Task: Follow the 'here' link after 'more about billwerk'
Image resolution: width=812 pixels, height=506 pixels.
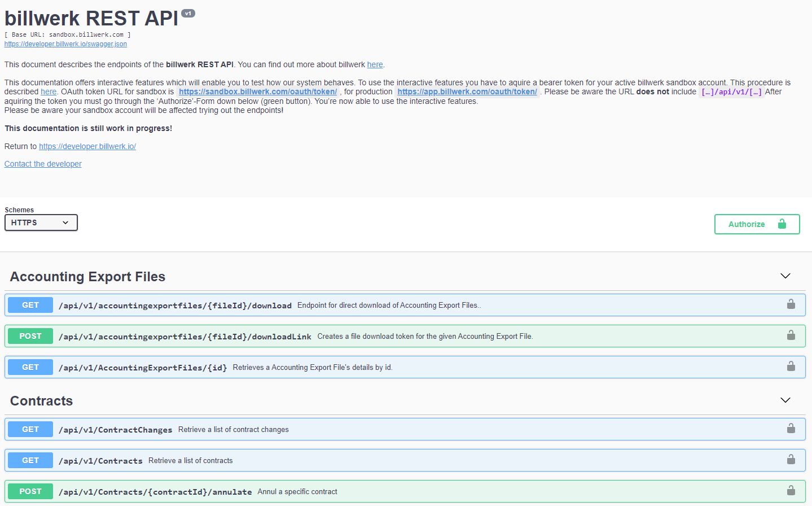Action: pos(375,64)
